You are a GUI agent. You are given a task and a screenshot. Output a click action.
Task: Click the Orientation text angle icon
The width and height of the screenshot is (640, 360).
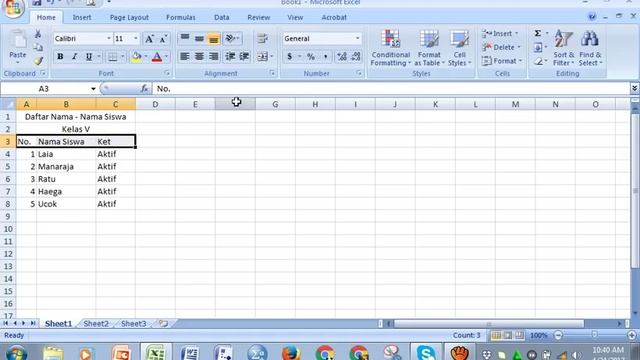pyautogui.click(x=231, y=38)
